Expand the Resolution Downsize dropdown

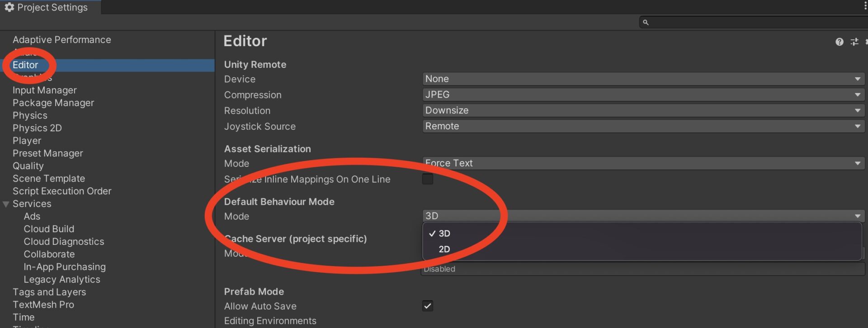tap(643, 111)
